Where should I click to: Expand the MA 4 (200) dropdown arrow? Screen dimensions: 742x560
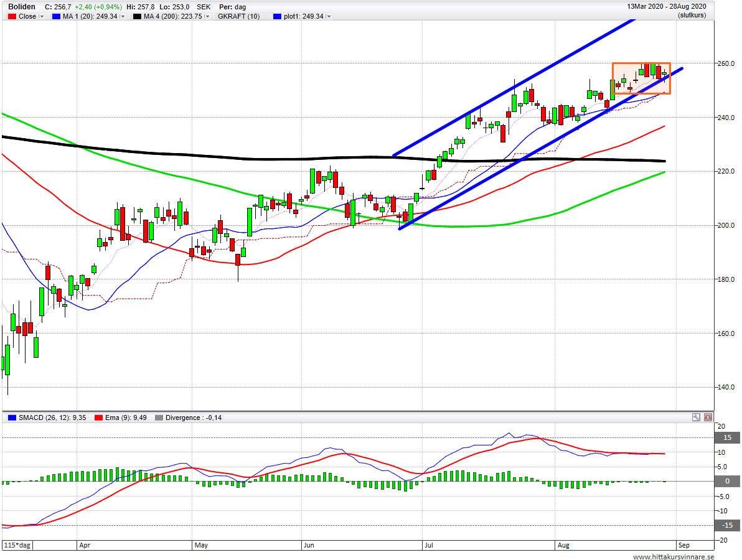[x=207, y=17]
